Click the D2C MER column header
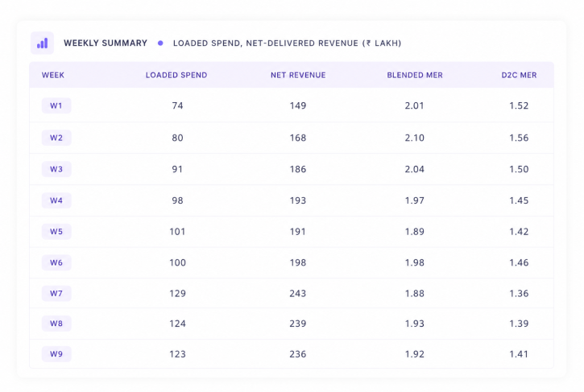The height and width of the screenshot is (392, 584). [519, 75]
